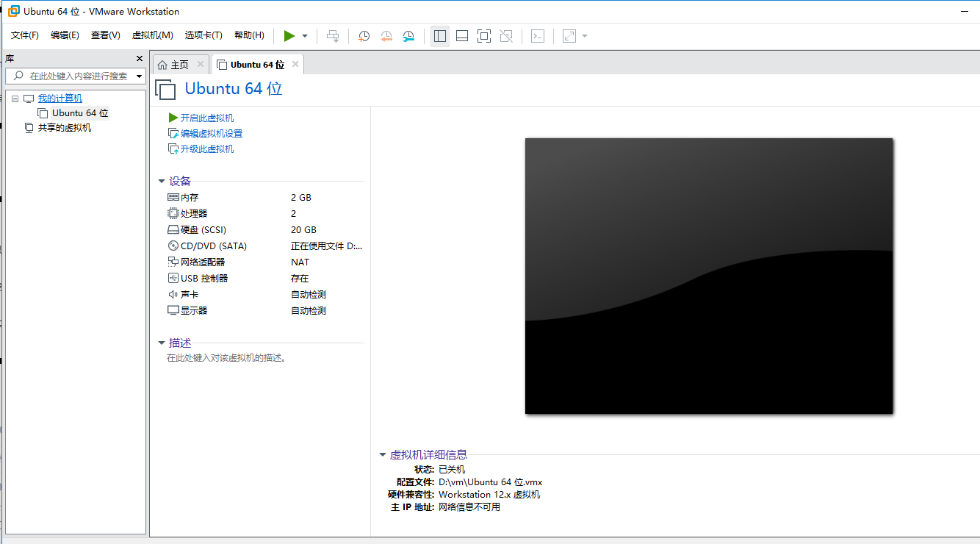The image size is (980, 544).
Task: Open the stretch display dropdown arrow
Action: [585, 36]
